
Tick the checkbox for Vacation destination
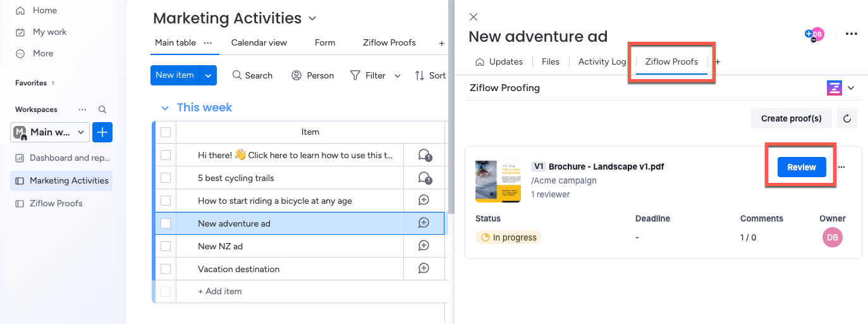pos(166,269)
